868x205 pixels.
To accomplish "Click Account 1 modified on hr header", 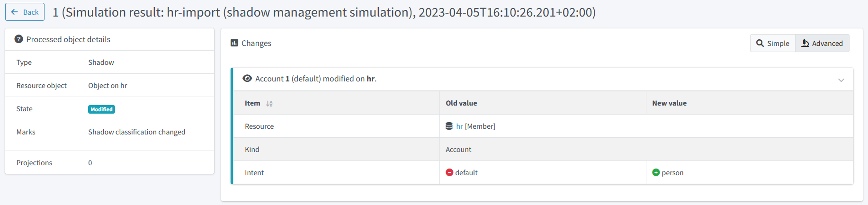I will tap(315, 79).
